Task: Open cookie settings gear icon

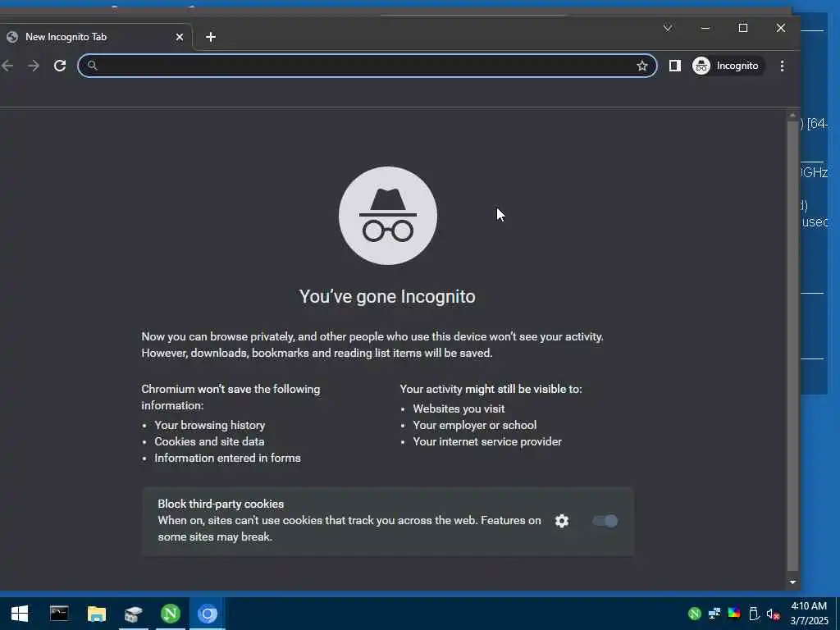Action: 561,521
